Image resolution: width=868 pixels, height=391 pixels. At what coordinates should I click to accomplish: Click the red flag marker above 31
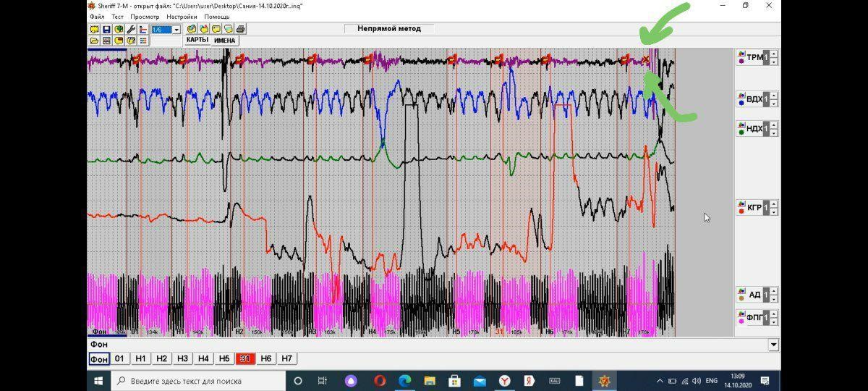[498, 59]
